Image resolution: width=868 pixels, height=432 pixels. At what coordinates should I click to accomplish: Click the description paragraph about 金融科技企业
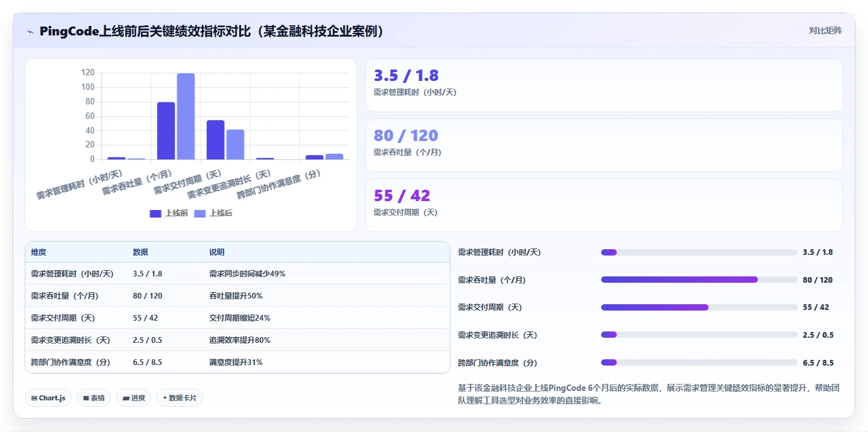coord(648,394)
